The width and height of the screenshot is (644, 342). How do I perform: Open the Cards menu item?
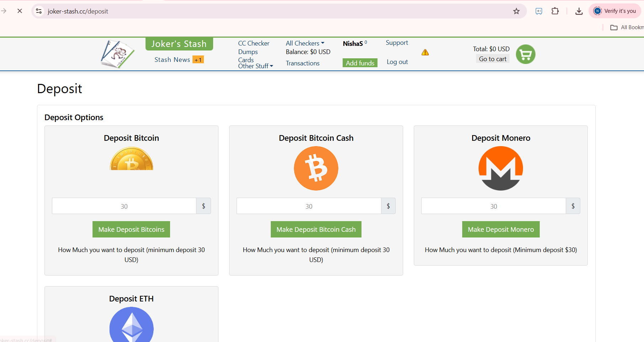[246, 60]
